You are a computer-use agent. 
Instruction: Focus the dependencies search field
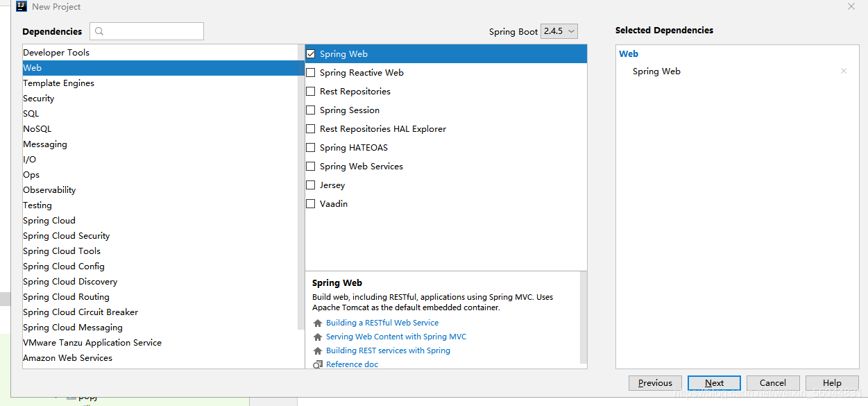154,31
